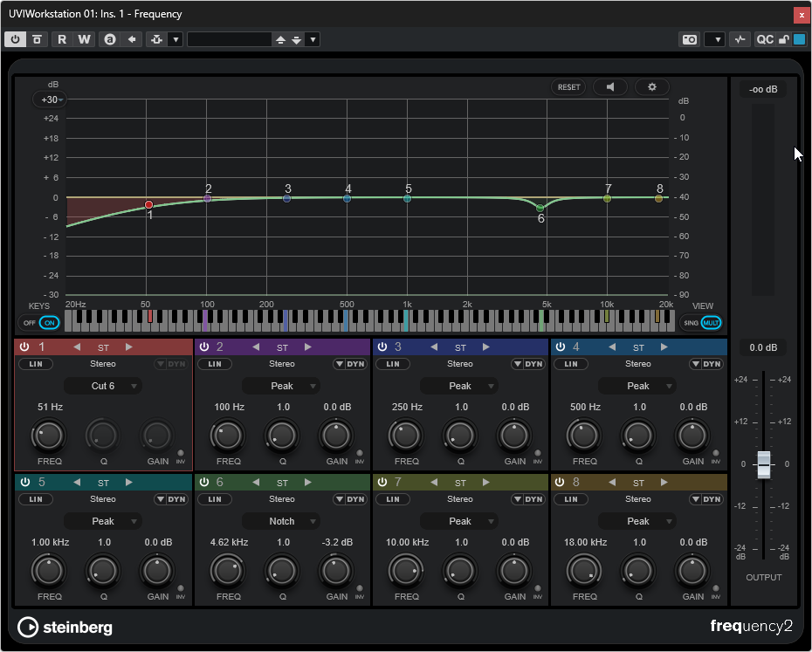Load next preset down arrow
This screenshot has height=652, width=812.
click(x=297, y=39)
